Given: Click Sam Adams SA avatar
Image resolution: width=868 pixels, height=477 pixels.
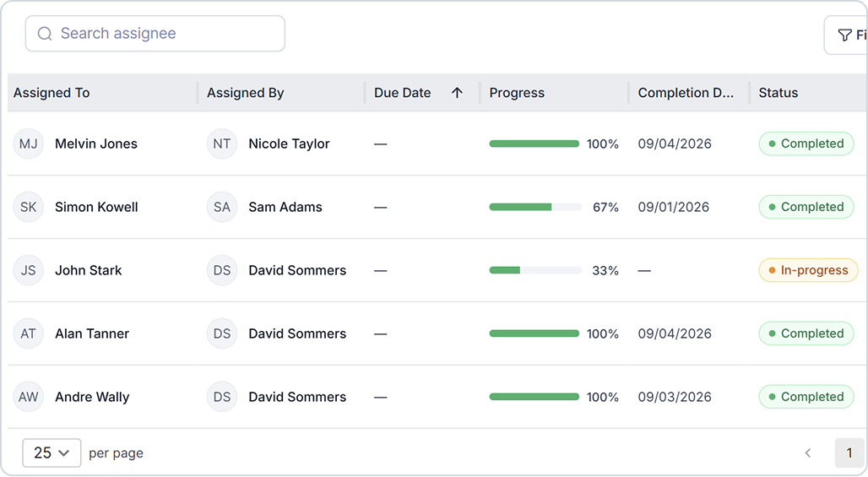Looking at the screenshot, I should pos(222,207).
